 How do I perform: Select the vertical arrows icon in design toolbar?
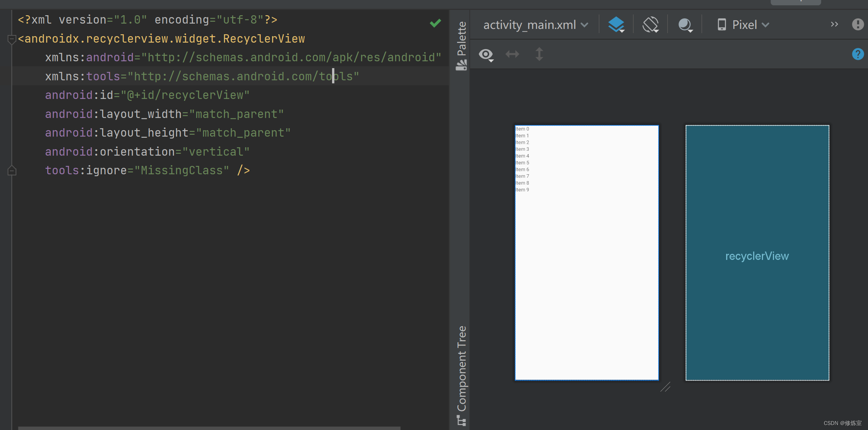(539, 54)
